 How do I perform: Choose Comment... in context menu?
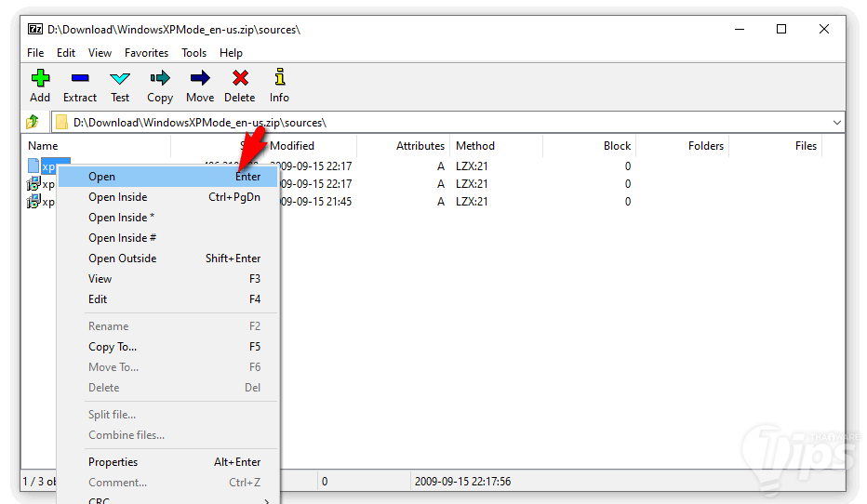click(x=167, y=483)
